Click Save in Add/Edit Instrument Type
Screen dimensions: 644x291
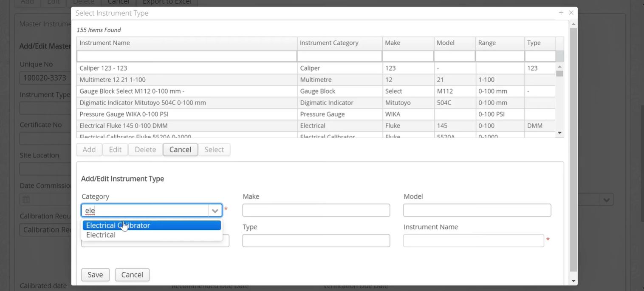point(95,275)
